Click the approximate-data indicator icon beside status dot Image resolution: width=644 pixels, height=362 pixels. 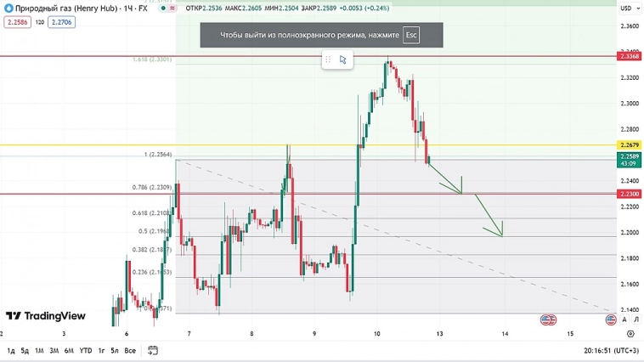pyautogui.click(x=172, y=8)
